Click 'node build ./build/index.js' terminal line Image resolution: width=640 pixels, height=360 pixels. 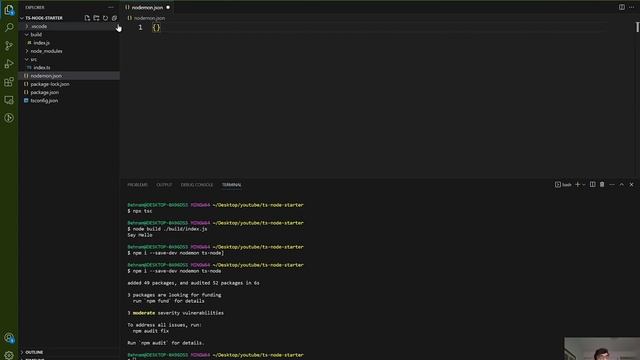coord(170,229)
